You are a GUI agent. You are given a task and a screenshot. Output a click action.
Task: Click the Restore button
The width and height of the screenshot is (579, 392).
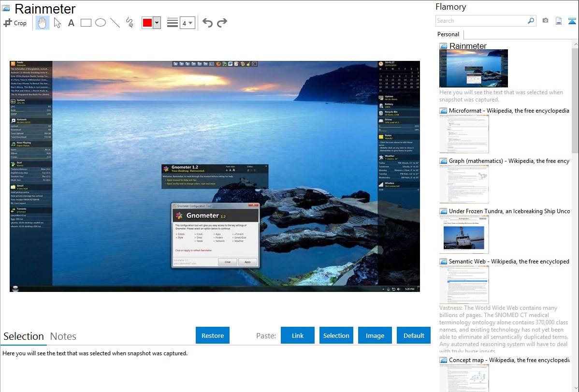coord(213,335)
